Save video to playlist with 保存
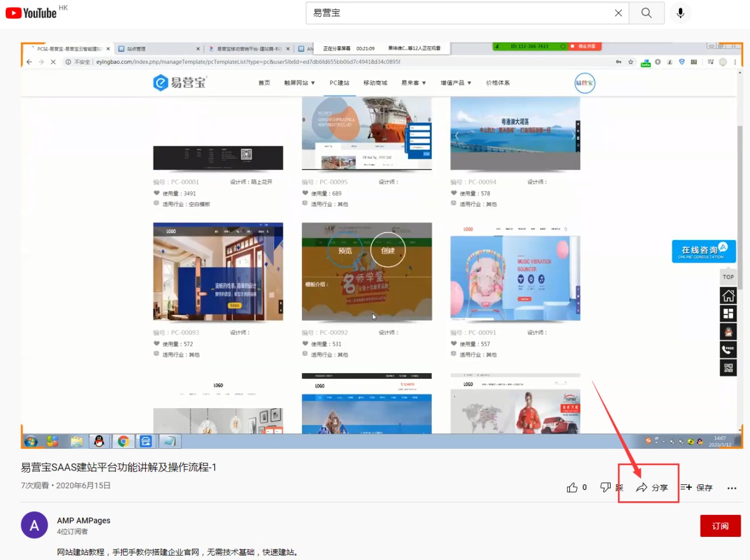The width and height of the screenshot is (750, 560). click(x=696, y=487)
